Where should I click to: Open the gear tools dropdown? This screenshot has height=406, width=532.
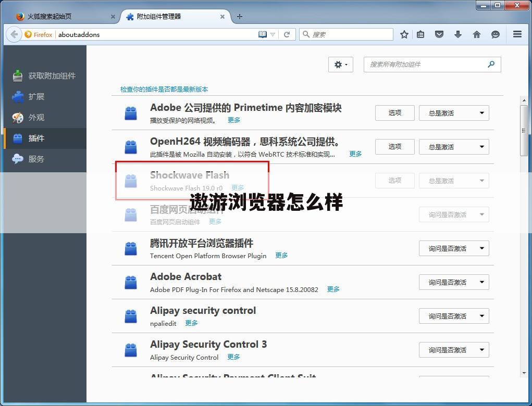point(341,65)
